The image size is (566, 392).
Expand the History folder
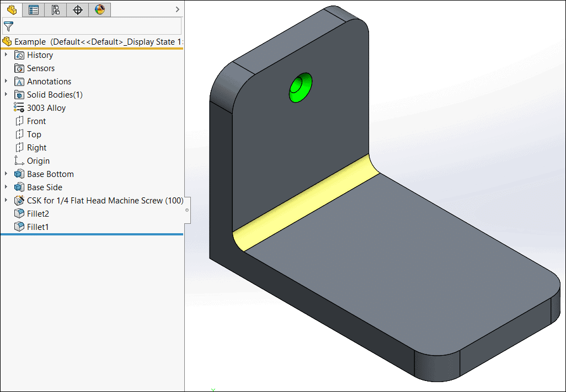(x=6, y=55)
